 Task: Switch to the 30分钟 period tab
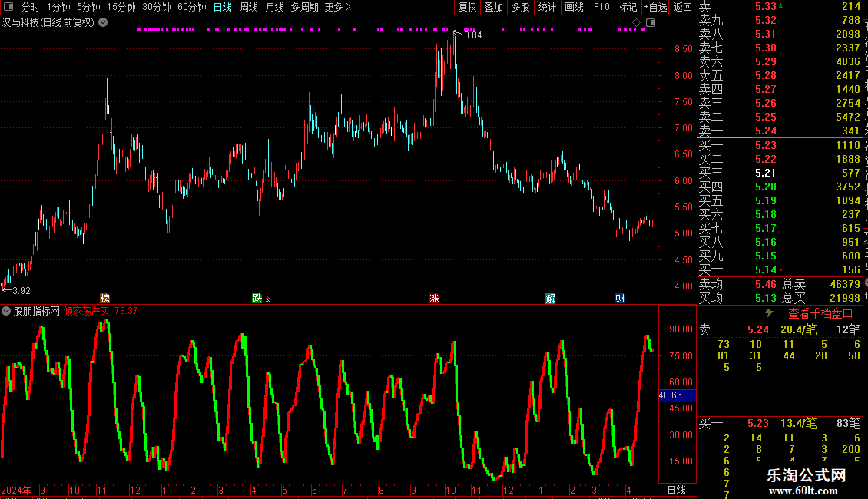point(157,7)
